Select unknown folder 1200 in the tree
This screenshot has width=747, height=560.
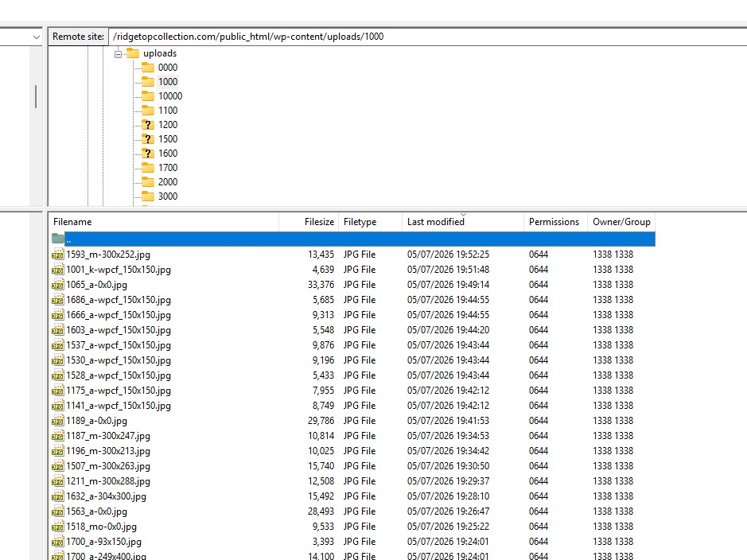pyautogui.click(x=168, y=125)
